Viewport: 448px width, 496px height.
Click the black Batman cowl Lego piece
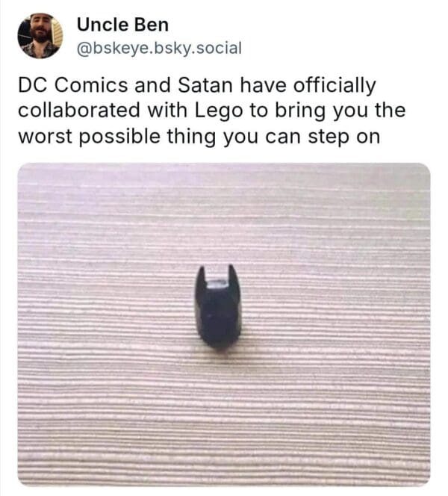coord(218,310)
